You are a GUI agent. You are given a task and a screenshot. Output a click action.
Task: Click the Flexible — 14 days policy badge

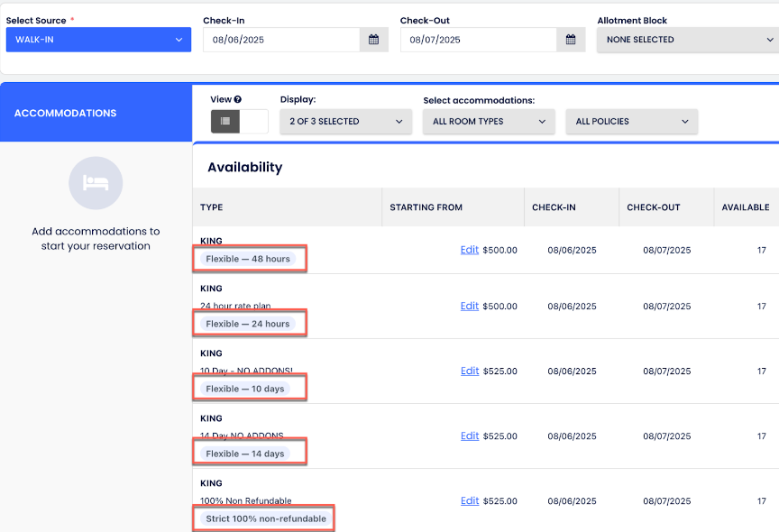click(x=245, y=454)
